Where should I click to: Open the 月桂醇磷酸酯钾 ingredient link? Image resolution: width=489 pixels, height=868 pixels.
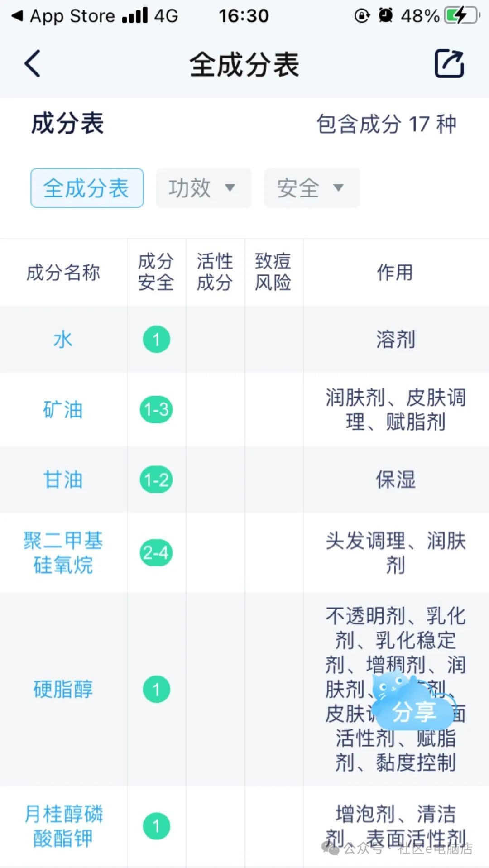63,826
